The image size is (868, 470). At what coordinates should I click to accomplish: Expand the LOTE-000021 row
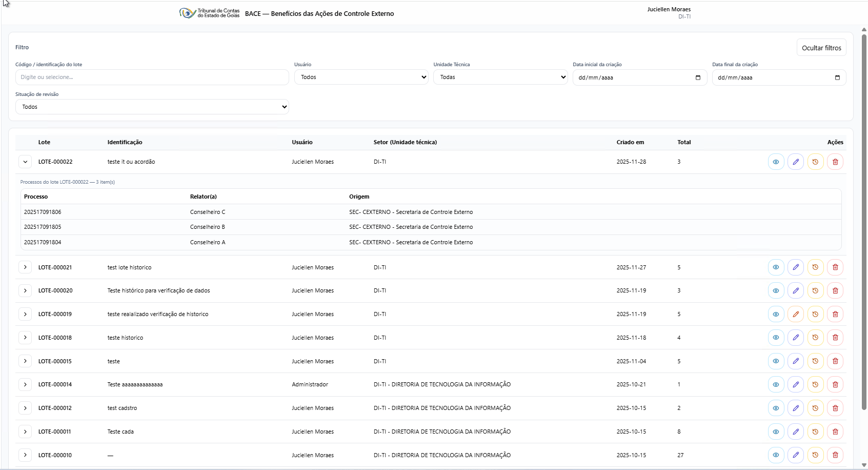click(25, 267)
